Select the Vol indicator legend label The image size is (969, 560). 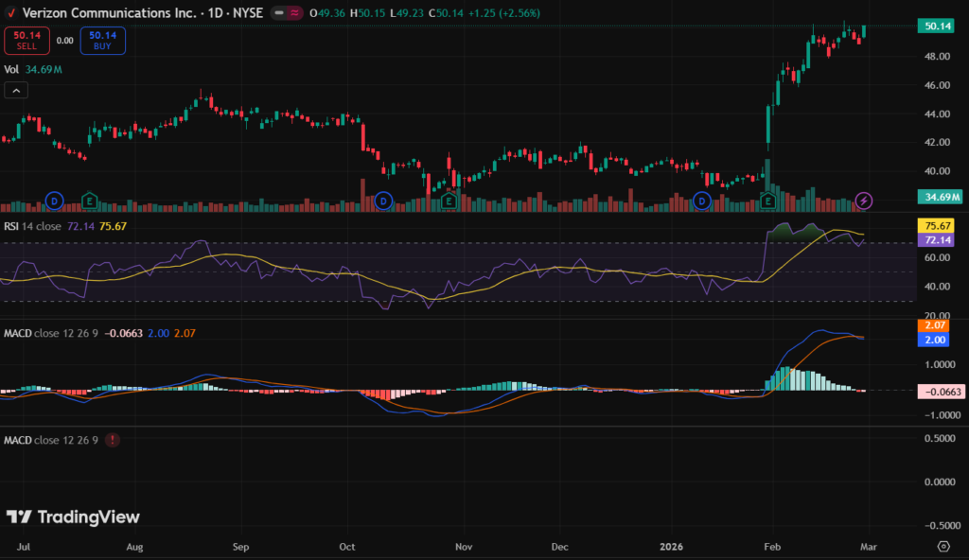click(11, 69)
